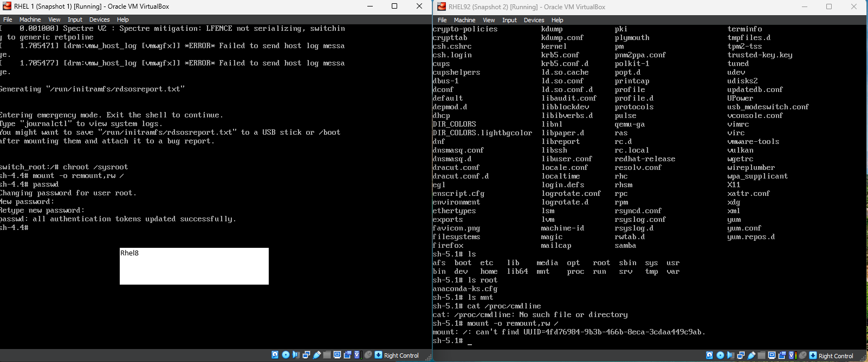Click 'machine-id' entry in RHEL92 listing
This screenshot has height=362, width=868.
[x=562, y=228]
